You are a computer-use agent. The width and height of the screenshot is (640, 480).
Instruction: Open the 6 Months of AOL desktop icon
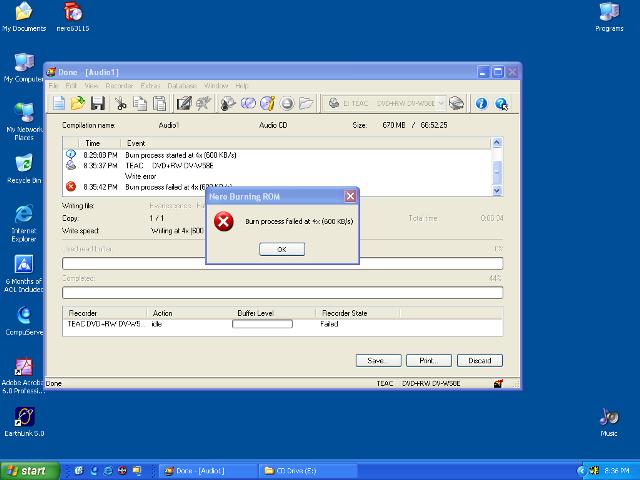24,273
